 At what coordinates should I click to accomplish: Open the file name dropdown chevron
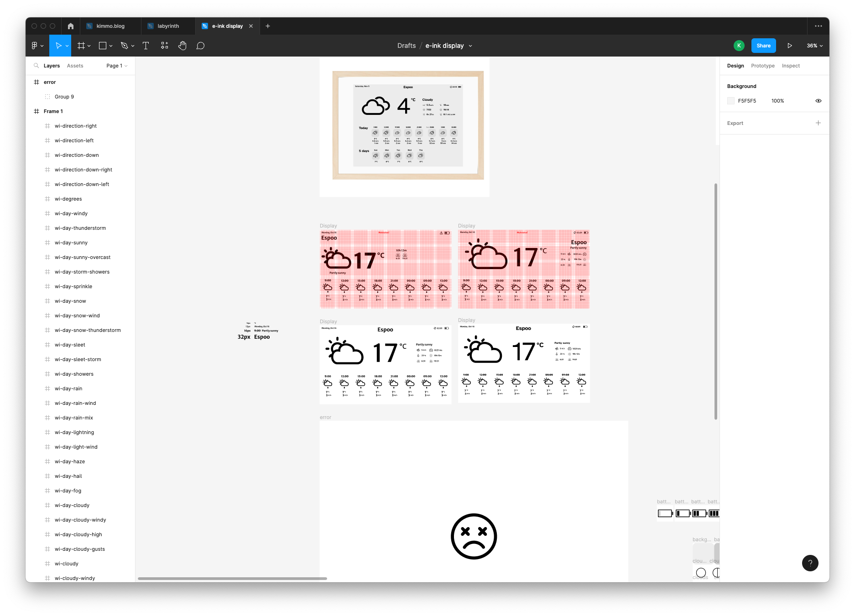(x=470, y=46)
